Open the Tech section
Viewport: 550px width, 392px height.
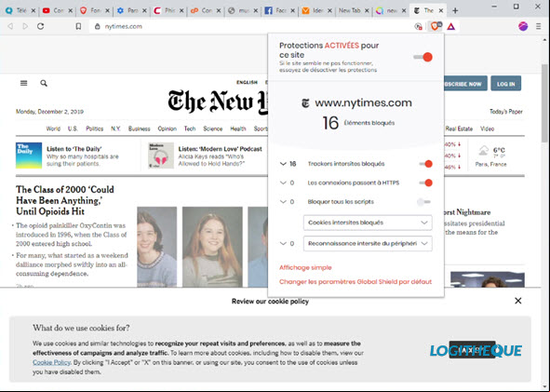190,128
